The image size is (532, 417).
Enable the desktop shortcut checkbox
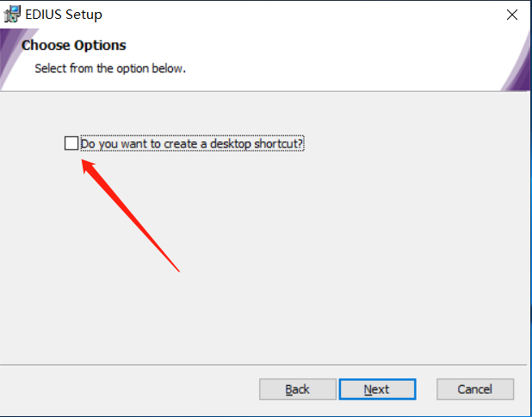tap(71, 143)
